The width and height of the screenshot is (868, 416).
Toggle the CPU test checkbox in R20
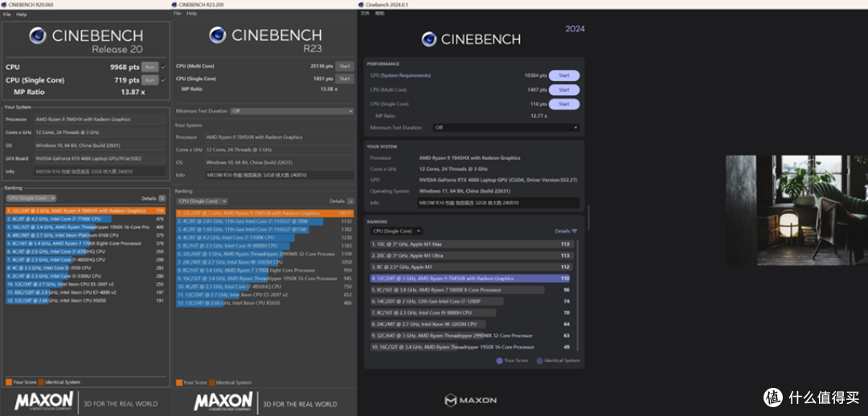[x=163, y=67]
